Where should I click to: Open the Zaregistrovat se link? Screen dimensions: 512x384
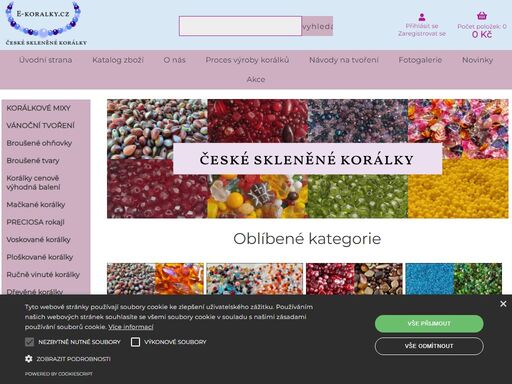click(422, 34)
